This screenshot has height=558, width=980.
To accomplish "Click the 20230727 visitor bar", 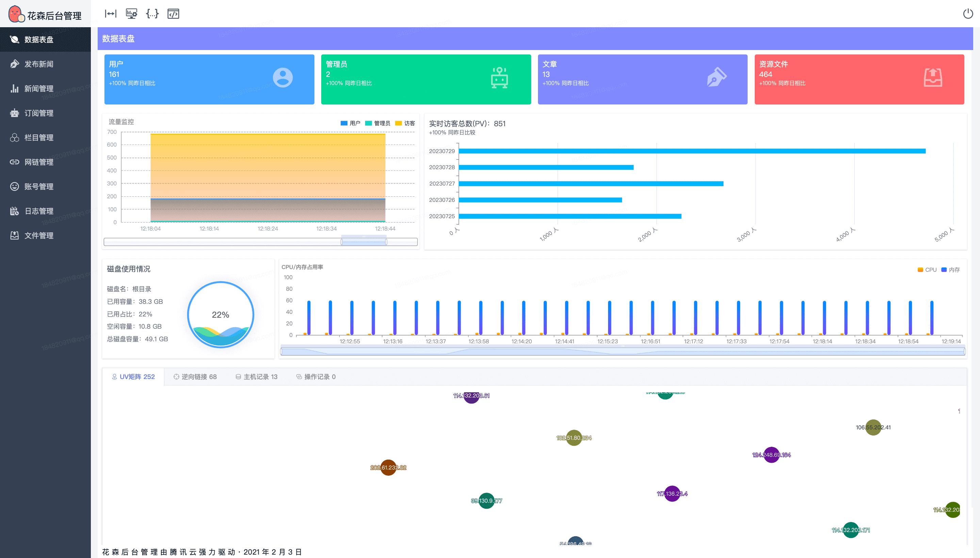I will pos(591,184).
